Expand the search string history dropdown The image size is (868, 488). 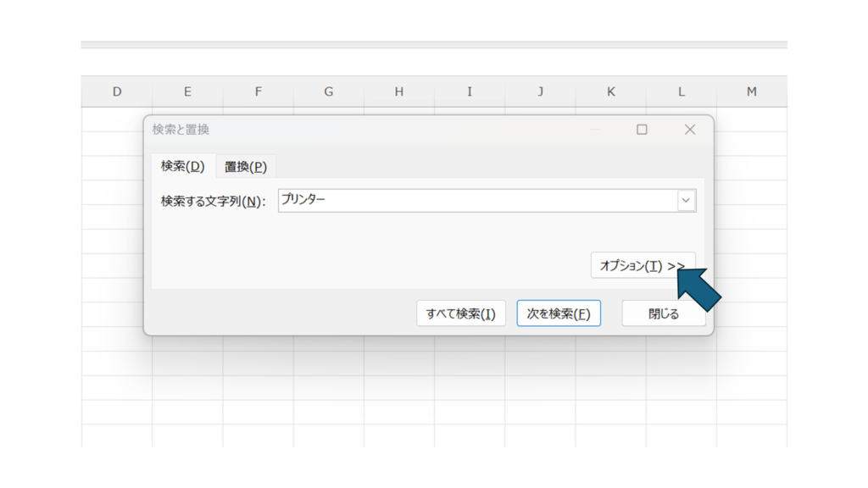686,201
